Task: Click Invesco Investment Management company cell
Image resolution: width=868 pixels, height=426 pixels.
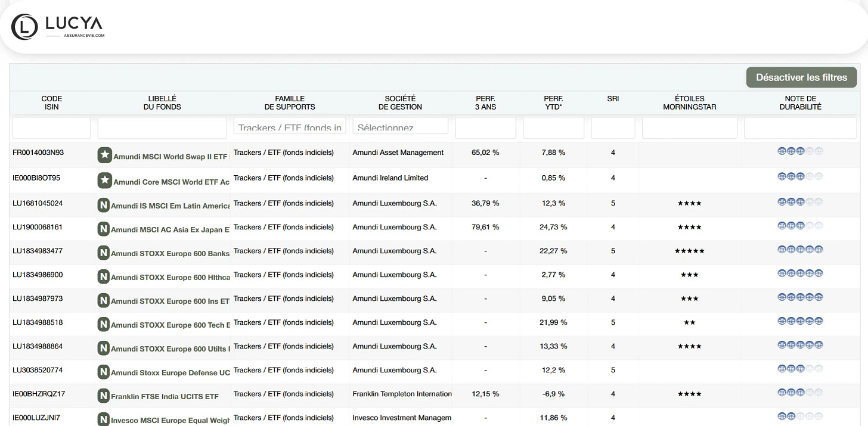Action: (402, 418)
